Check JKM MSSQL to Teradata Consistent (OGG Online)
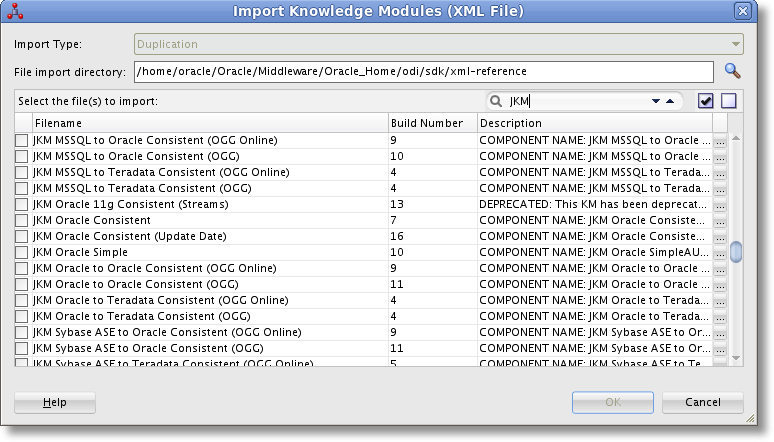The image size is (774, 442). click(x=21, y=172)
